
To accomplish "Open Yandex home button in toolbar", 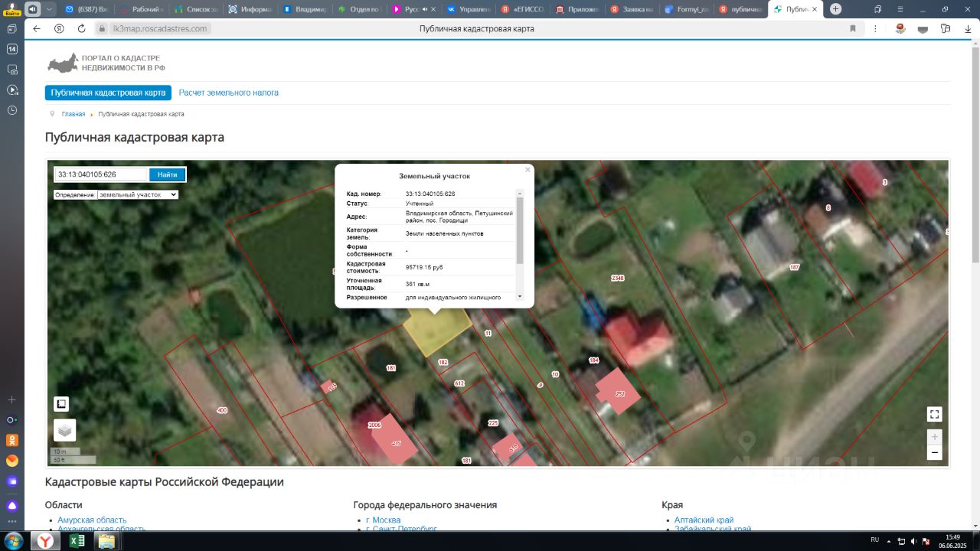I will pos(59,28).
